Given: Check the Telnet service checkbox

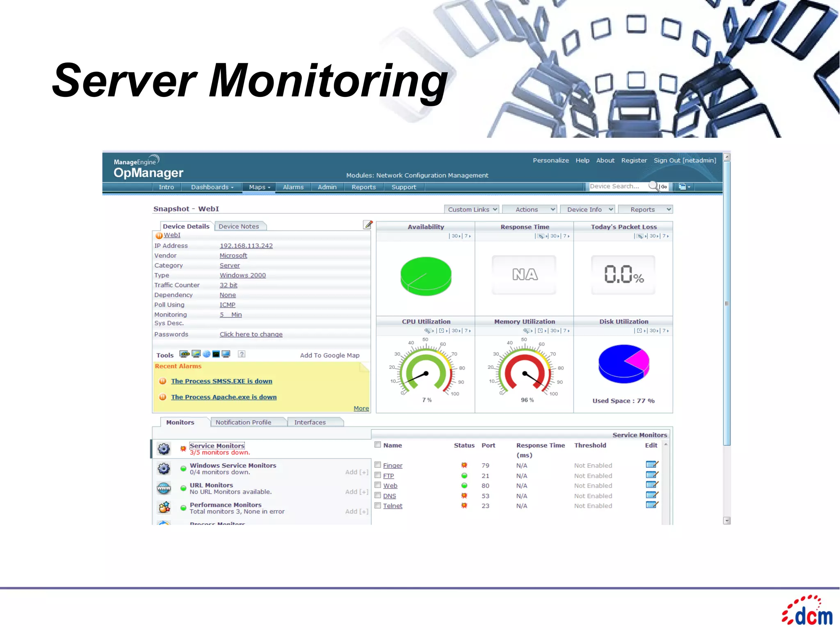Looking at the screenshot, I should tap(378, 505).
